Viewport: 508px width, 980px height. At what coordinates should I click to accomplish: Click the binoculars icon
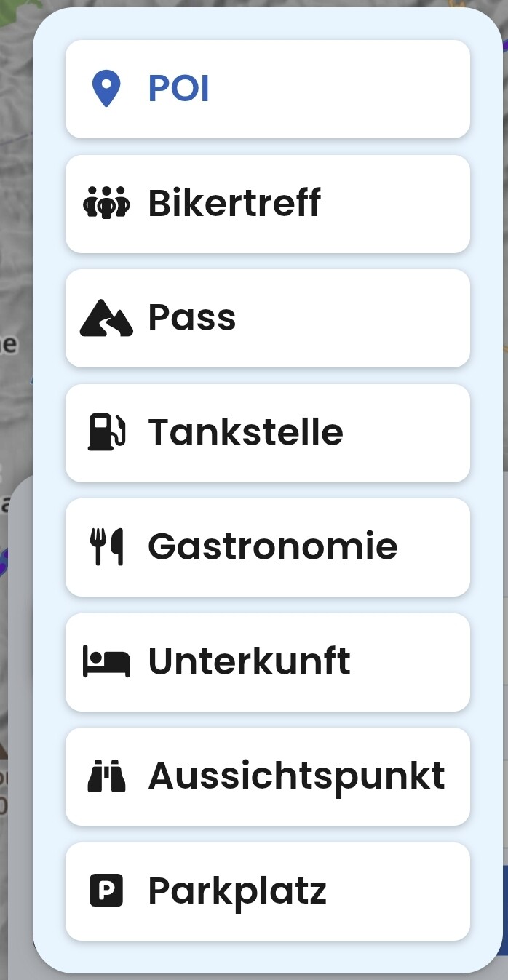tap(106, 776)
